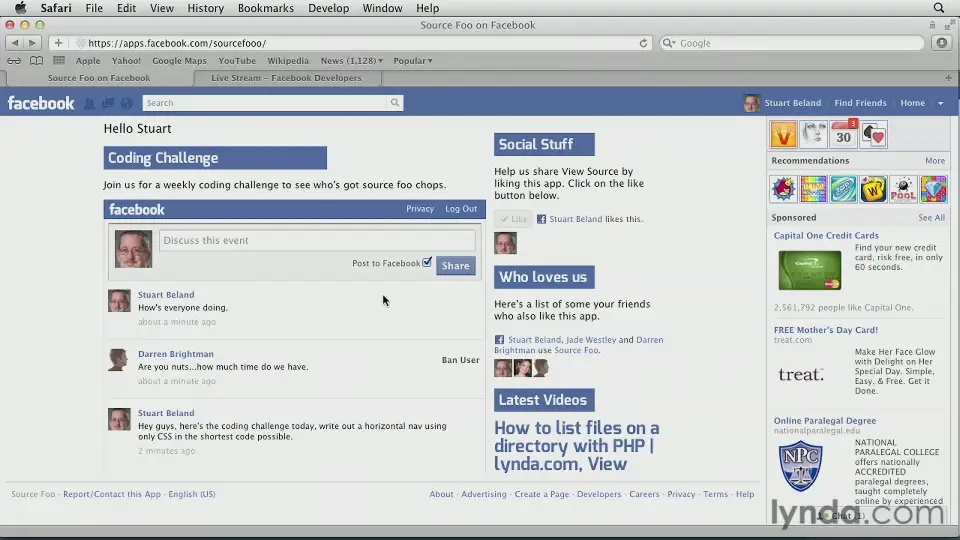The width and height of the screenshot is (960, 540).
Task: Submit Facebook search magnifier
Action: [395, 103]
